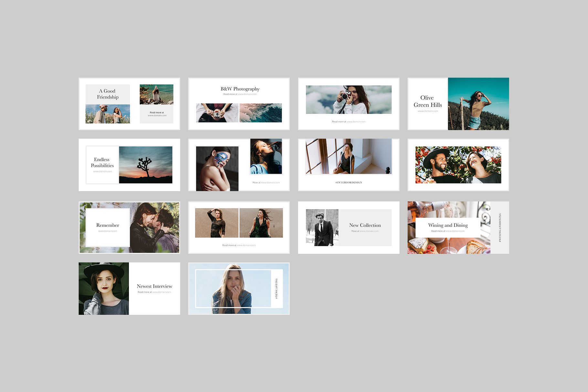Select portrait of woman in black hat
The width and height of the screenshot is (588, 392).
104,288
